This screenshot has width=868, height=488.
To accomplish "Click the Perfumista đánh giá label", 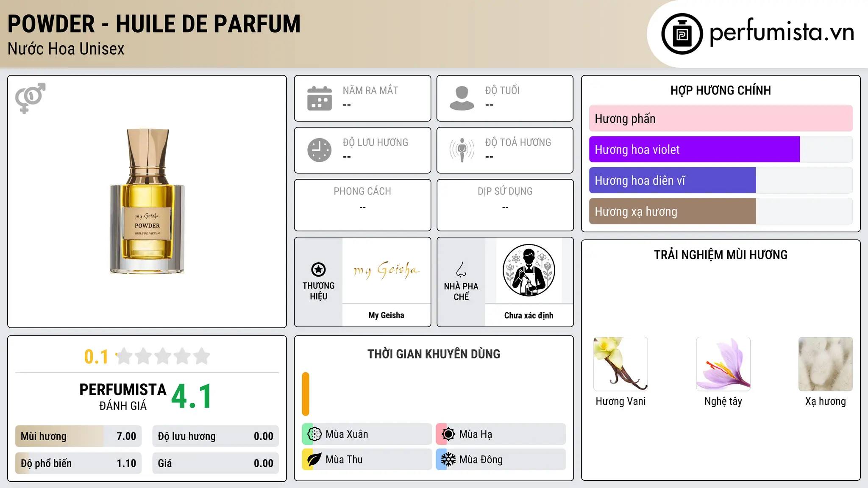I will point(123,396).
